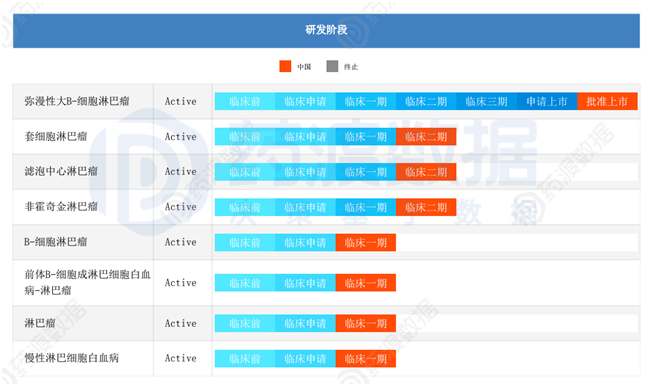Viewport: 653px width, 386px height.
Task: Select the 滤泡中心淋巴瘤 row label
Action: [61, 172]
